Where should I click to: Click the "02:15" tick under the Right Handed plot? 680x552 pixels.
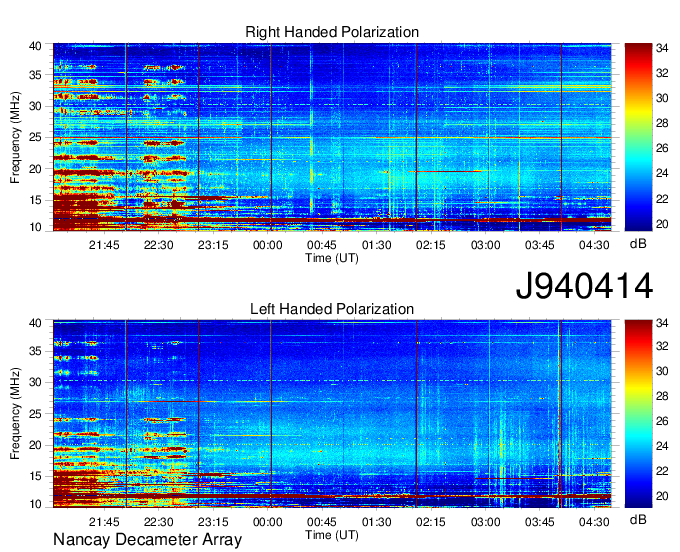pyautogui.click(x=431, y=245)
